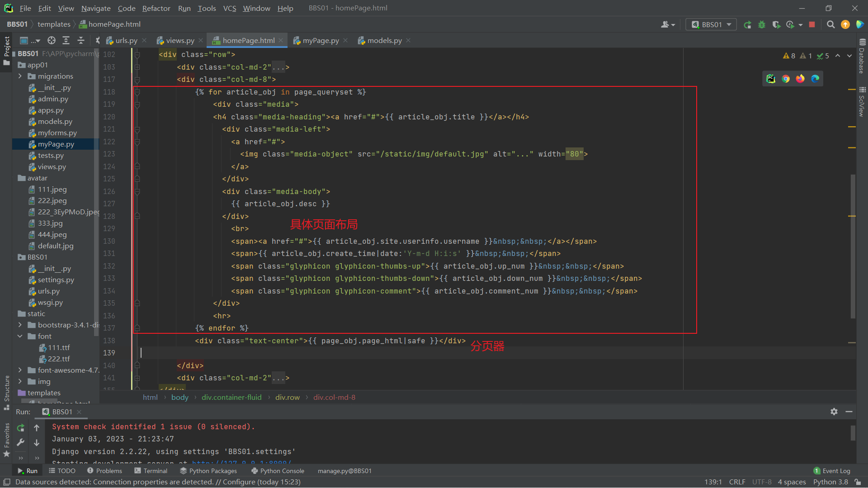The image size is (868, 488).
Task: Open Run panel settings gear
Action: point(834,412)
